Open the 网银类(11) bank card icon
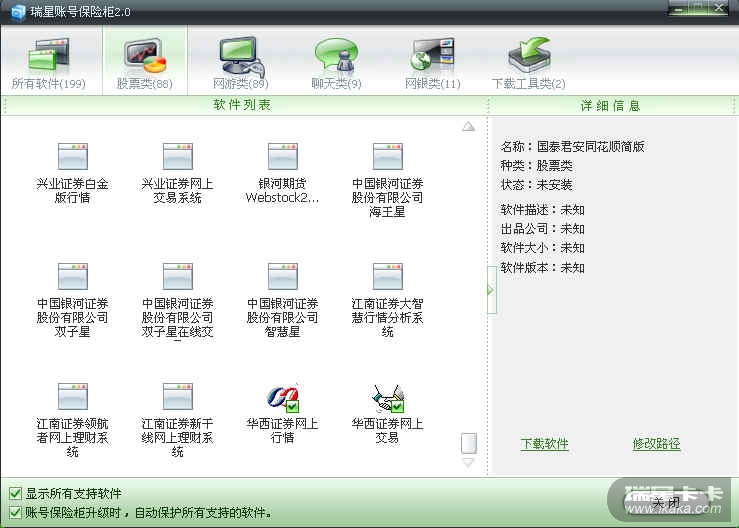This screenshot has width=739, height=528. pyautogui.click(x=432, y=56)
